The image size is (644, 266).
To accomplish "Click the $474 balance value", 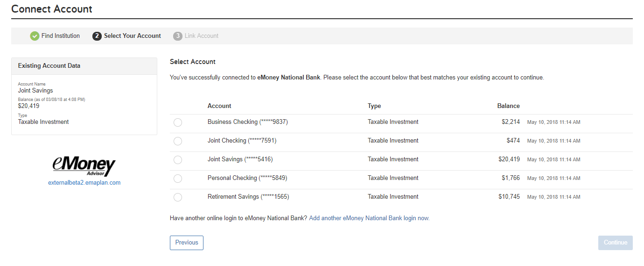I will (x=513, y=141).
